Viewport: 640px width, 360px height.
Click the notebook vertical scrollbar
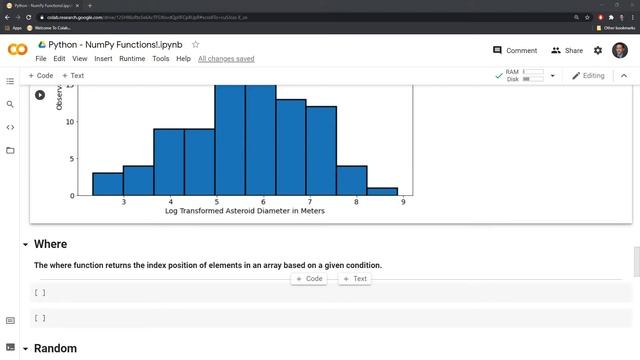coord(636,262)
